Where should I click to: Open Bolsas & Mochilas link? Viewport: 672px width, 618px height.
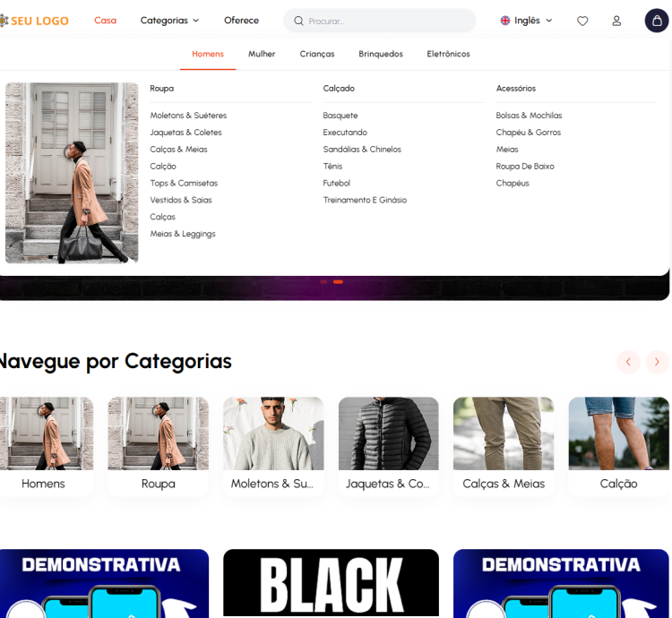(x=529, y=116)
